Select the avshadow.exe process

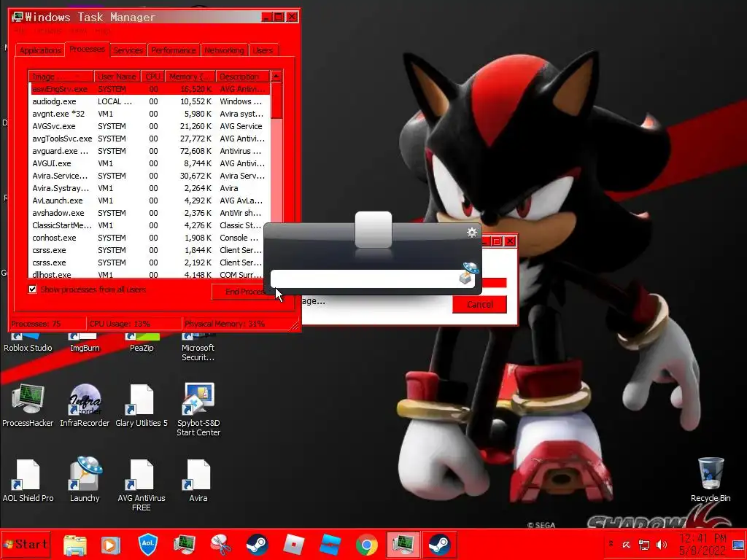coord(149,213)
